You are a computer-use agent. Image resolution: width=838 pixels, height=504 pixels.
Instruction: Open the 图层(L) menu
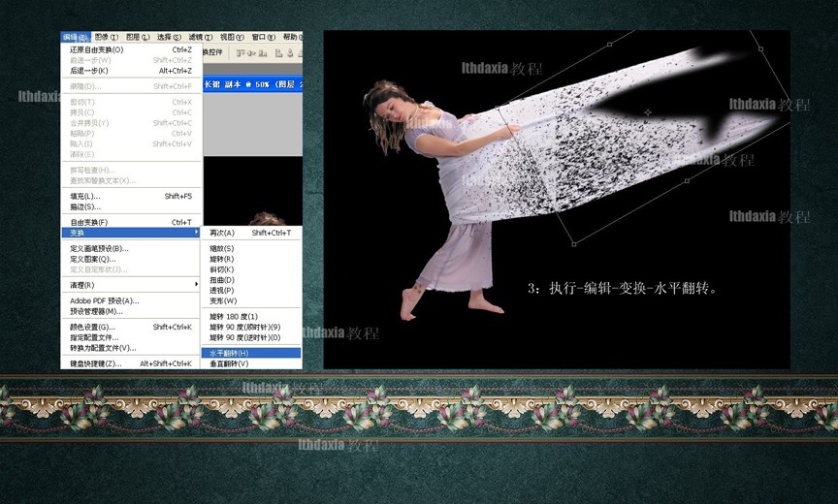[x=138, y=37]
